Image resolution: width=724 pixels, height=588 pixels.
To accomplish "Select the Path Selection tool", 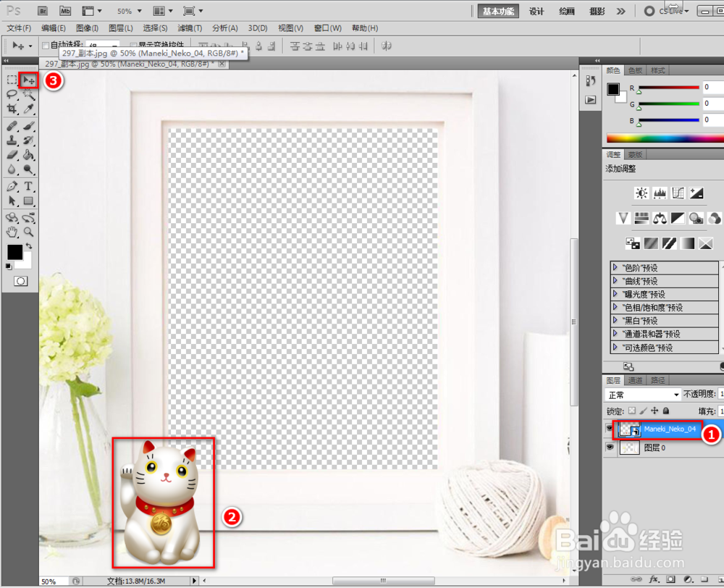I will tap(12, 201).
